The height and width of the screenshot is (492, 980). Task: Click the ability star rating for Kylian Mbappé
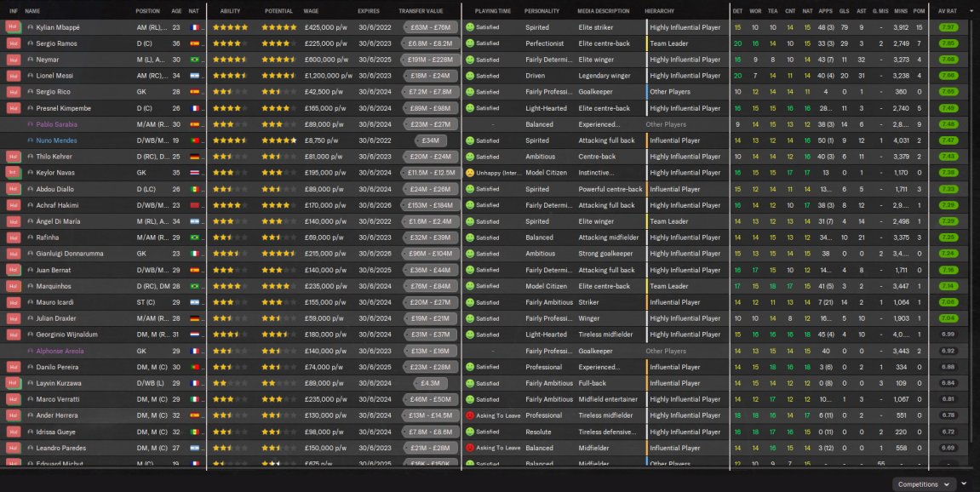[230, 27]
